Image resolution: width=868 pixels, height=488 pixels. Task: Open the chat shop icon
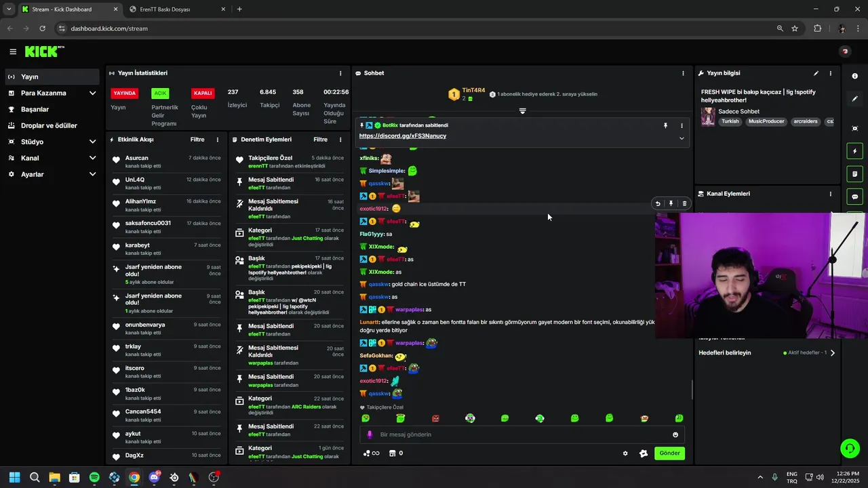(x=392, y=453)
